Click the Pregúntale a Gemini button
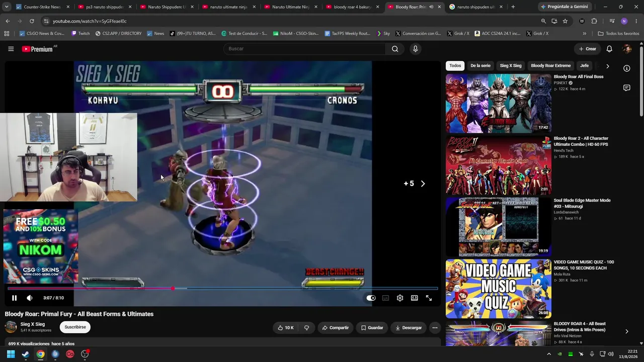The image size is (644, 362). tap(565, 7)
